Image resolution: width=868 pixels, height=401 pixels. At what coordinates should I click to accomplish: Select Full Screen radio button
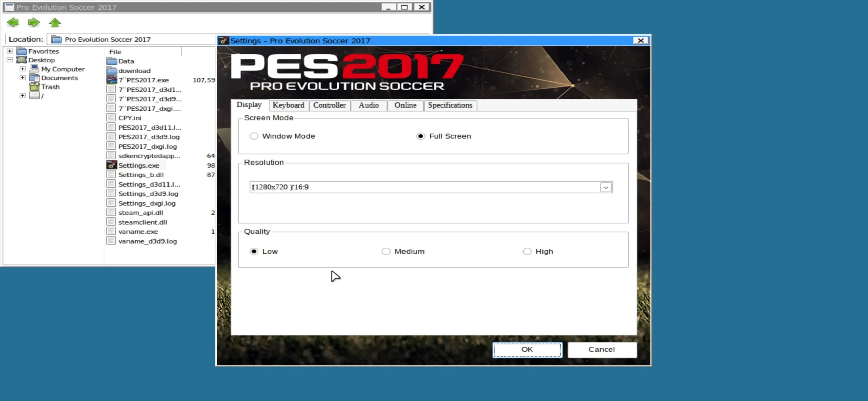pos(420,136)
